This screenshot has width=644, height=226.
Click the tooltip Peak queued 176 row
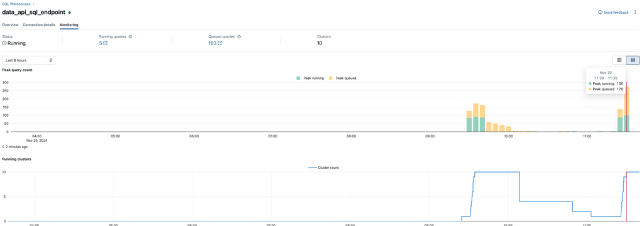pos(606,89)
